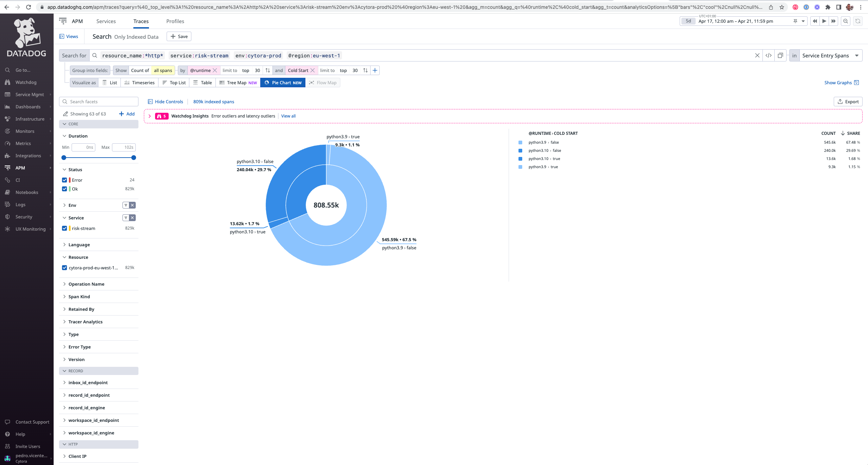Uncheck the risk-stream service checkbox
The image size is (868, 465).
(64, 228)
